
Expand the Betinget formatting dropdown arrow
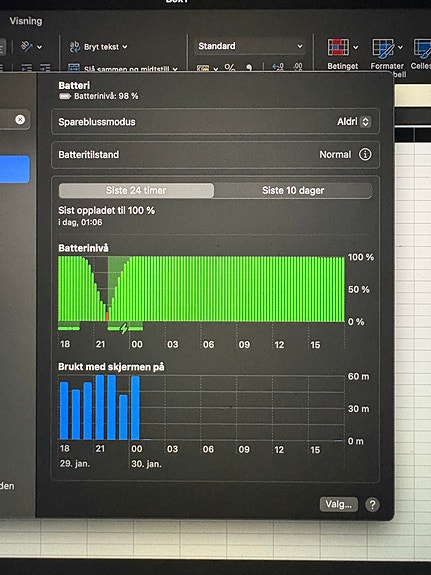pyautogui.click(x=355, y=47)
